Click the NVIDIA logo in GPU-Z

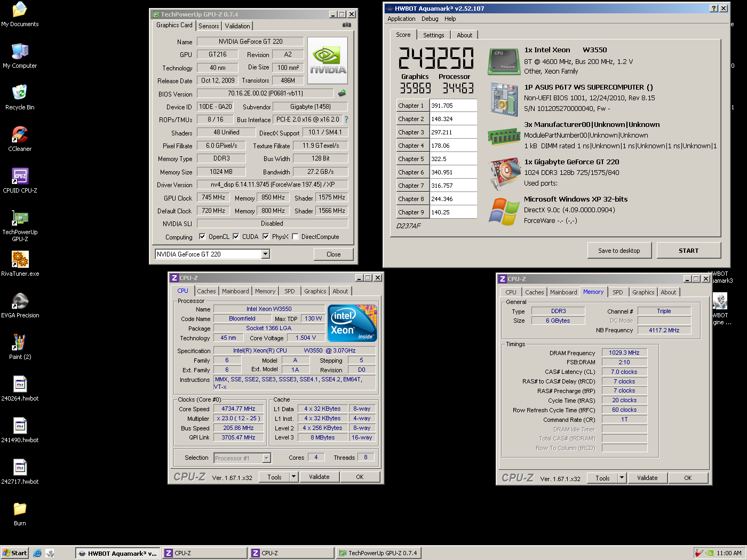(x=328, y=60)
